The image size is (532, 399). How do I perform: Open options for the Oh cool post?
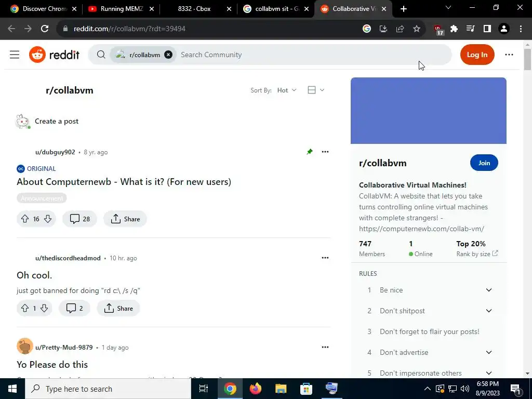pos(325,258)
